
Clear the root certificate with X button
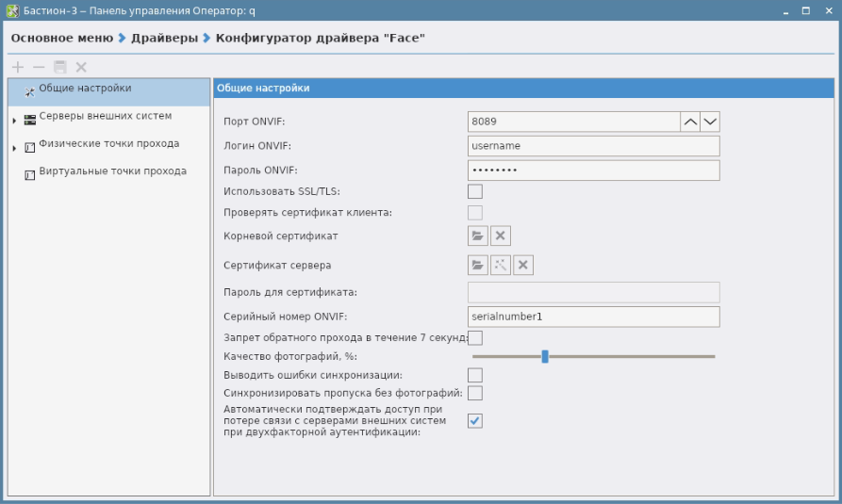501,236
